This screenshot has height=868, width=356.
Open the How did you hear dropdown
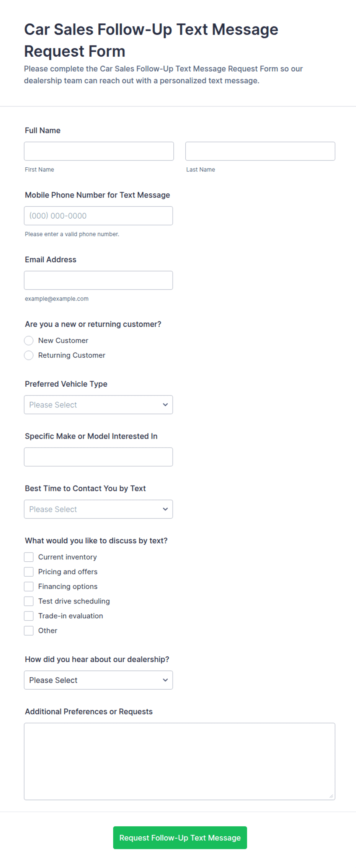click(x=98, y=680)
